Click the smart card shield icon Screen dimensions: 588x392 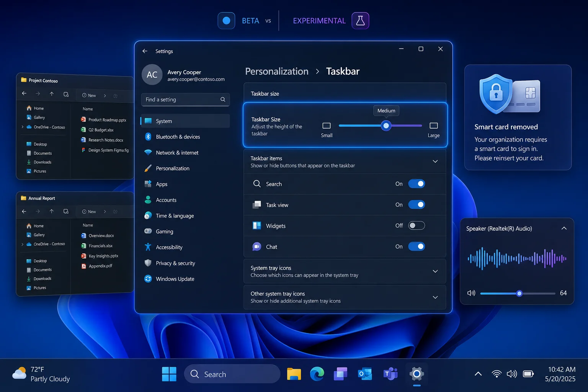[x=496, y=94]
